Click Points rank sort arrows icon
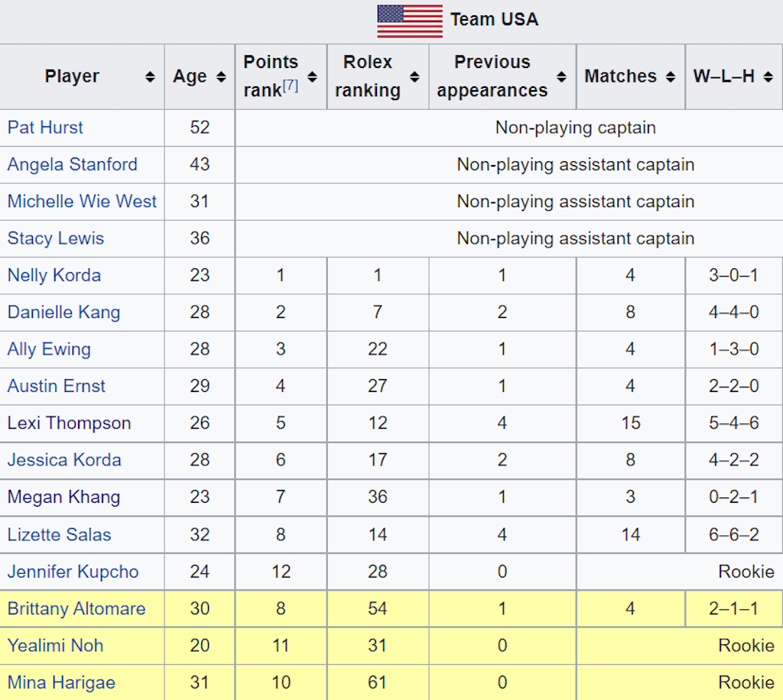The height and width of the screenshot is (700, 783). coord(312,76)
